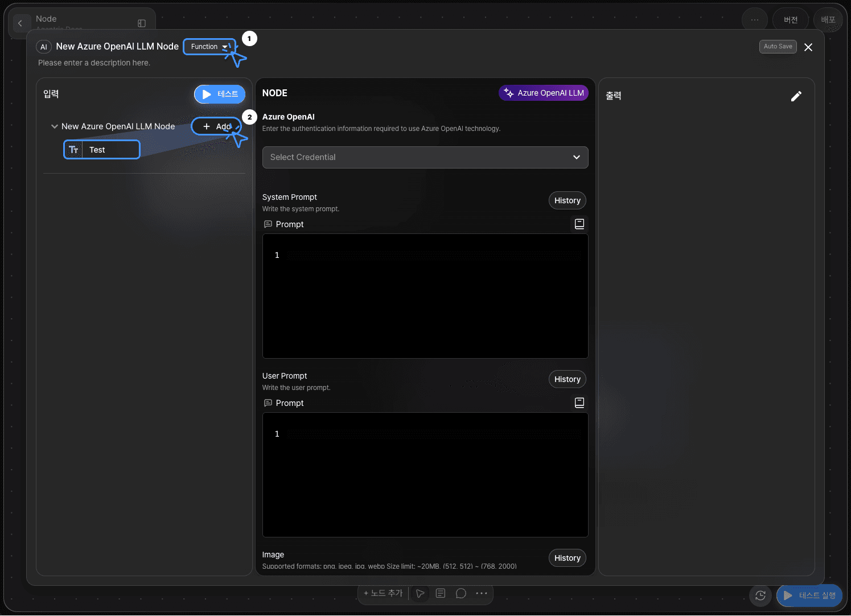Click into the User Prompt editor
The height and width of the screenshot is (616, 851).
point(425,475)
